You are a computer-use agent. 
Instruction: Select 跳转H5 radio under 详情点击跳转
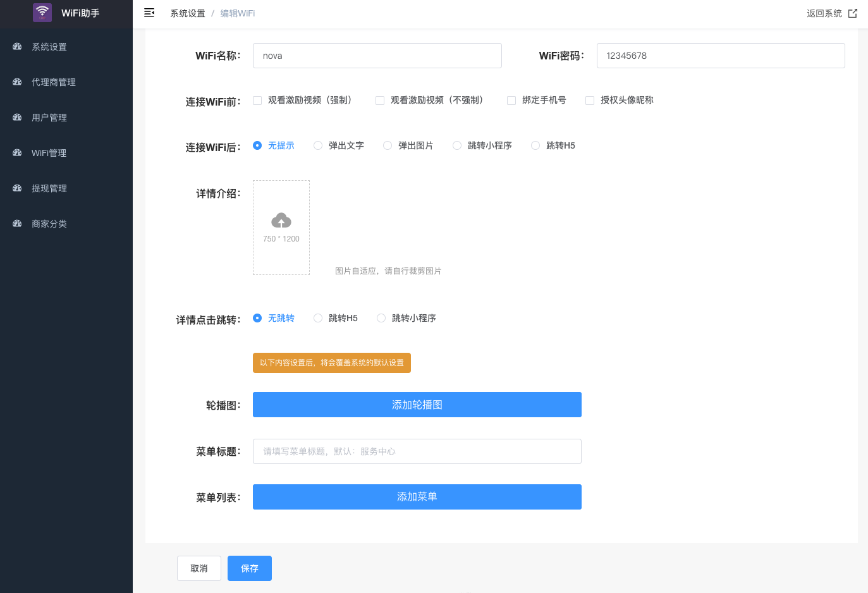pyautogui.click(x=318, y=318)
